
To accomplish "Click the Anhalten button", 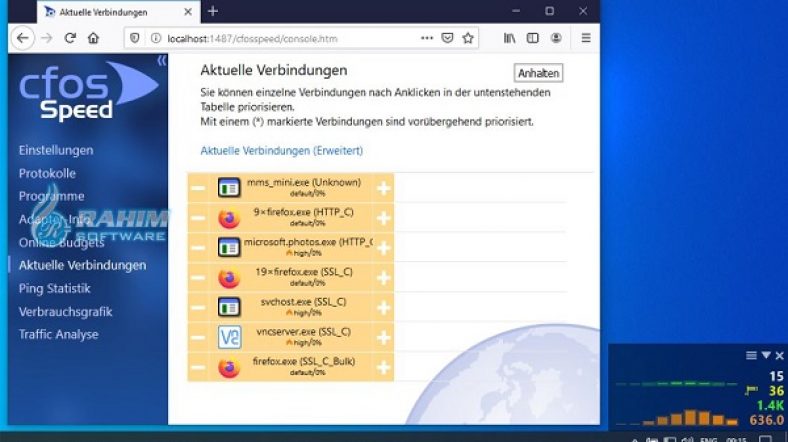I will [538, 73].
